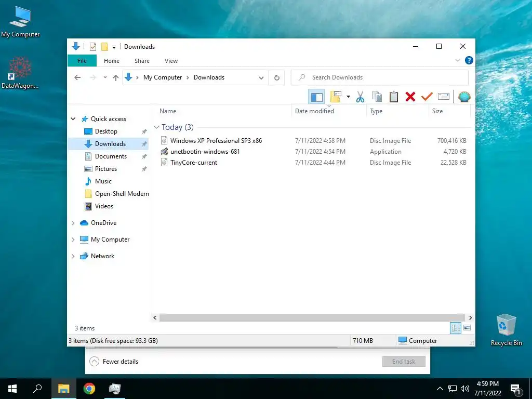The image size is (532, 399).
Task: Collapse the Quick access tree node
Action: (73, 119)
